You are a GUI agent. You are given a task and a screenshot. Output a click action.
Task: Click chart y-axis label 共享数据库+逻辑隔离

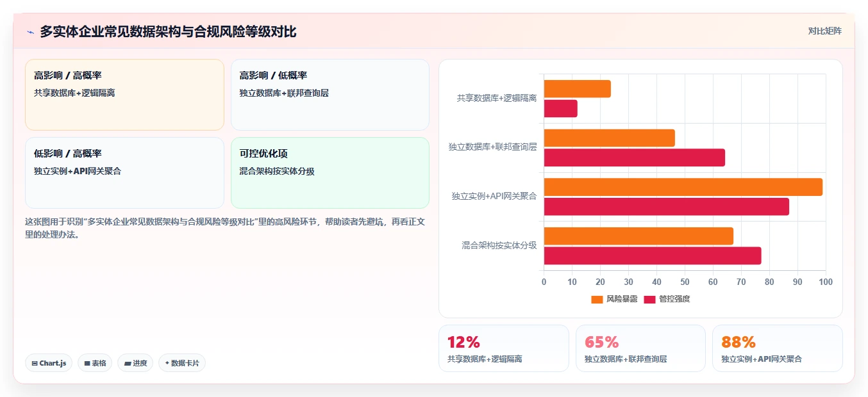click(x=497, y=99)
